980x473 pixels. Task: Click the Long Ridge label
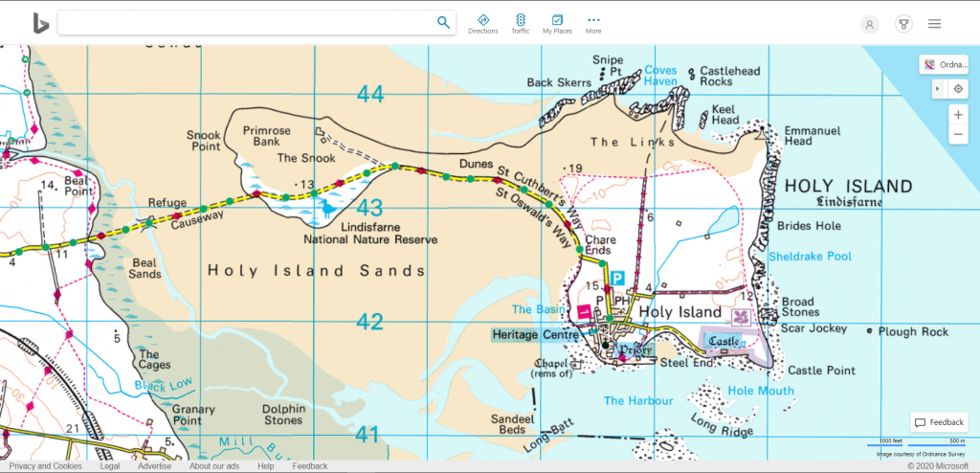[722, 427]
